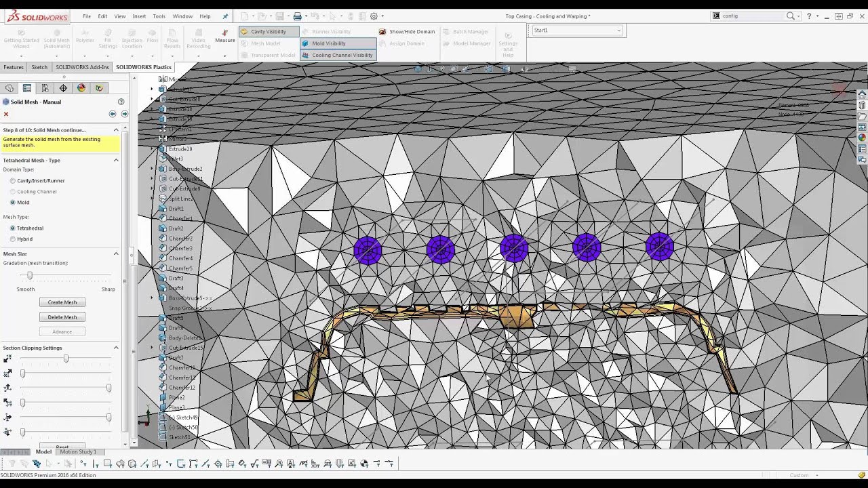Open the Plastics manager tab icon

99,88
